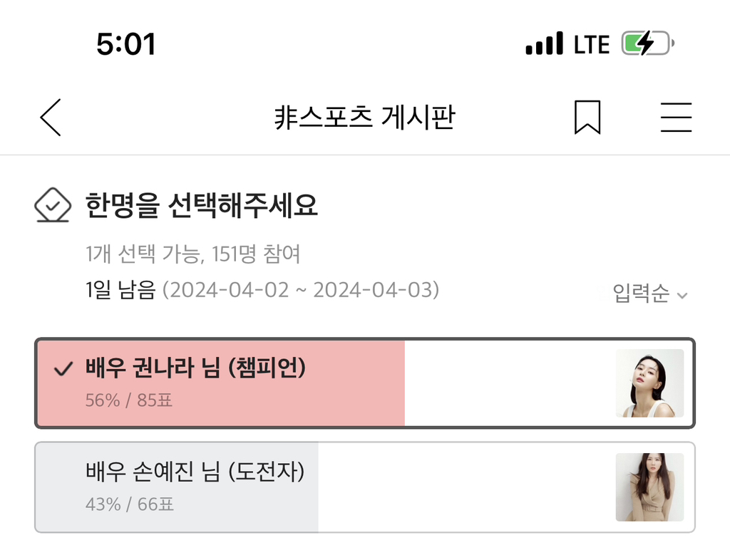The width and height of the screenshot is (730, 560).
Task: Tap the 한명을 선택해주세요 poll title
Action: click(201, 205)
